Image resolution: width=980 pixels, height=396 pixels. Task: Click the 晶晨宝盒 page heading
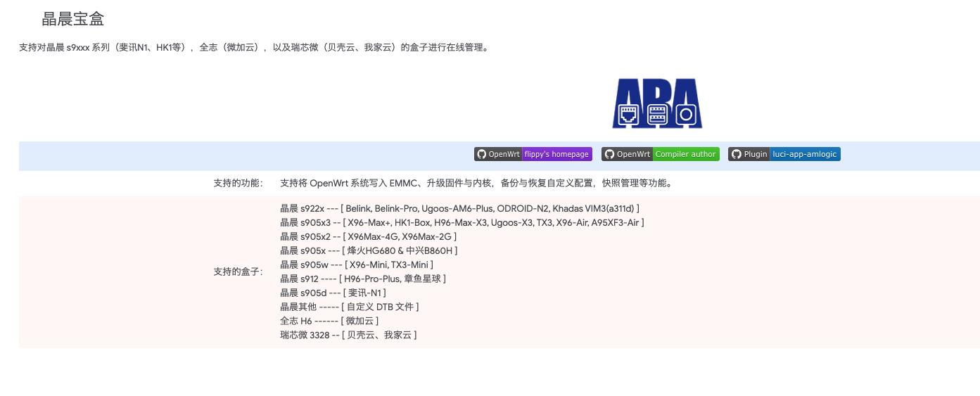pyautogui.click(x=73, y=19)
